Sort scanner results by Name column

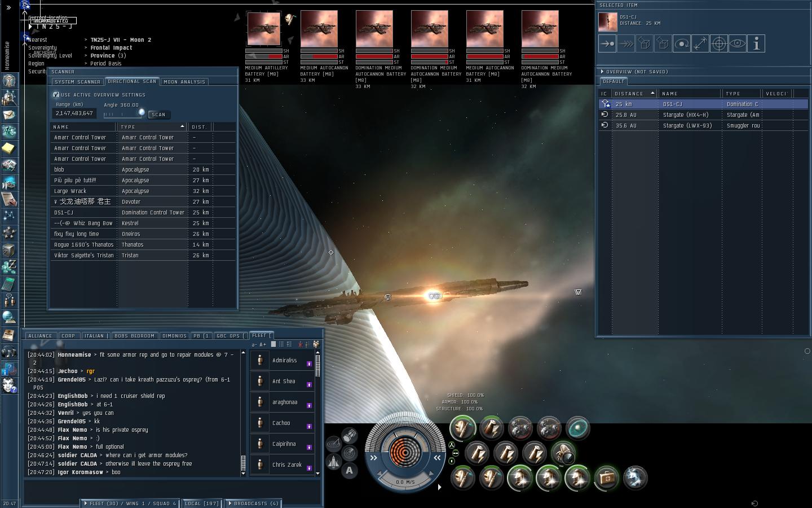tap(83, 127)
